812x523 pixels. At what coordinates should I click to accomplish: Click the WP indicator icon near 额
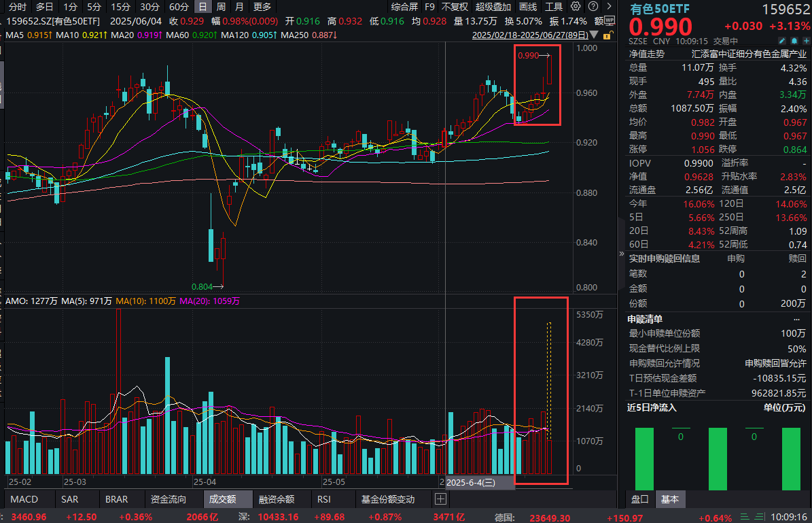coord(611,21)
